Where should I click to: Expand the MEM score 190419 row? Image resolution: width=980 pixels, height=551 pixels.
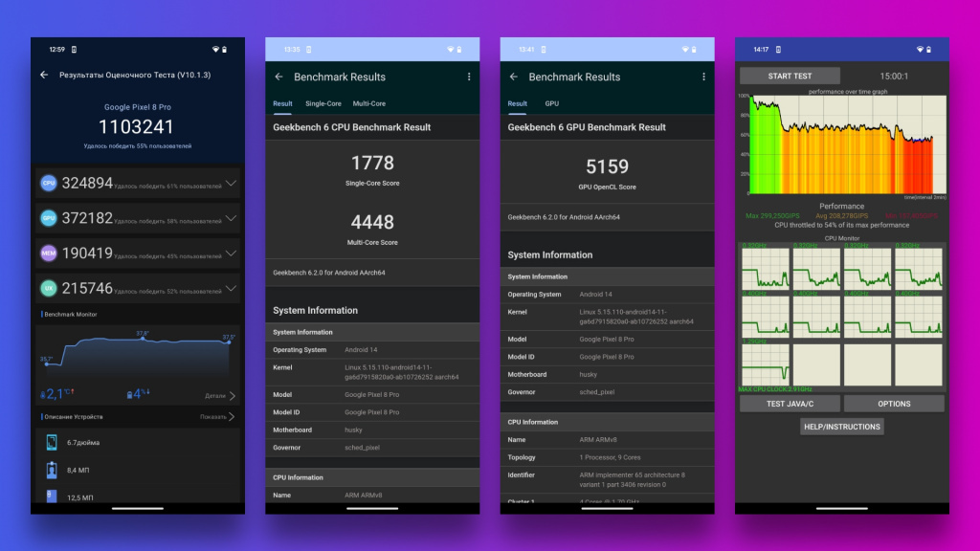[231, 253]
